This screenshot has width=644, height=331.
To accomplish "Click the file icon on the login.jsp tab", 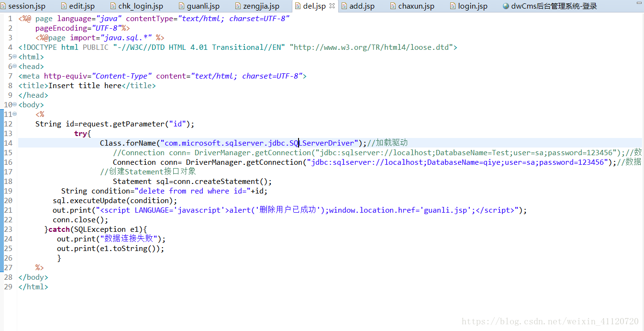I will click(x=453, y=6).
